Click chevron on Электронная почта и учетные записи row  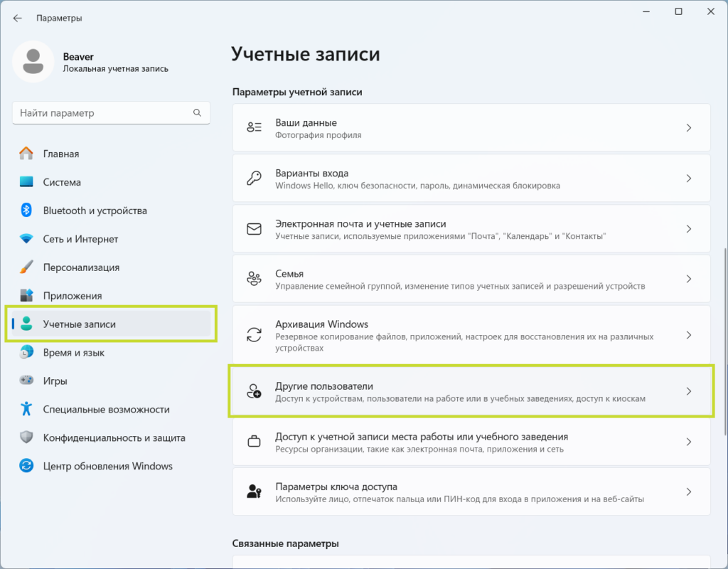tap(689, 228)
